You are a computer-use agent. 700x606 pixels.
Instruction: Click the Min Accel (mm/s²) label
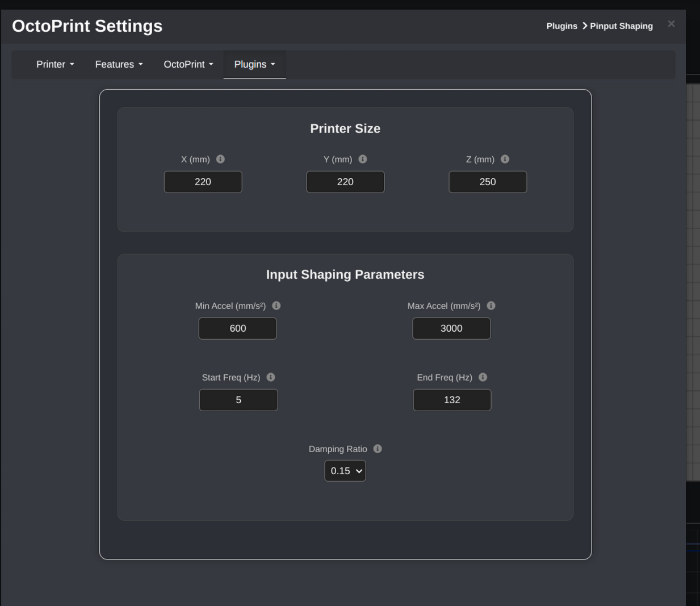tap(230, 306)
